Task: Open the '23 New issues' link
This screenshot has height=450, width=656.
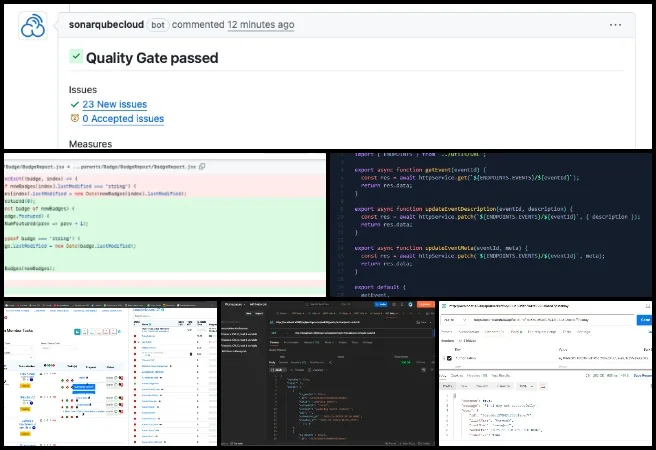Action: [x=115, y=104]
